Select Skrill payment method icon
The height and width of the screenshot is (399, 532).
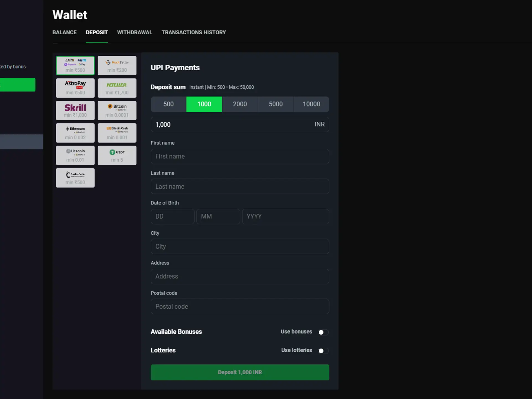point(75,110)
